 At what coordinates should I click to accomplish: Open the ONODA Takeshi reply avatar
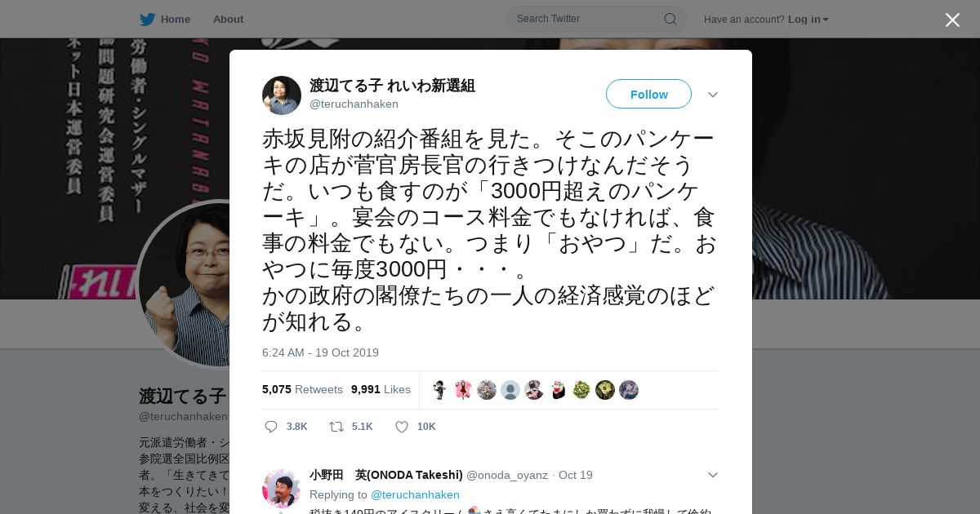pos(282,489)
